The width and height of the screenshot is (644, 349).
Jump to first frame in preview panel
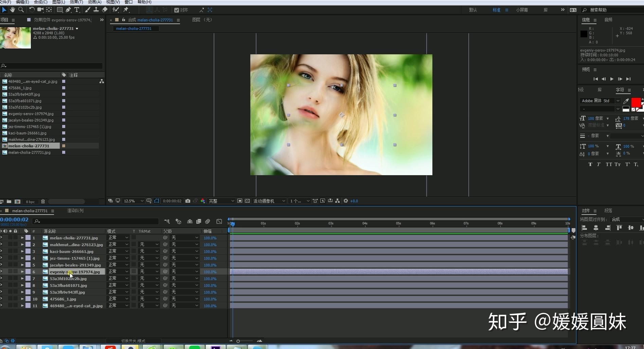coord(595,79)
